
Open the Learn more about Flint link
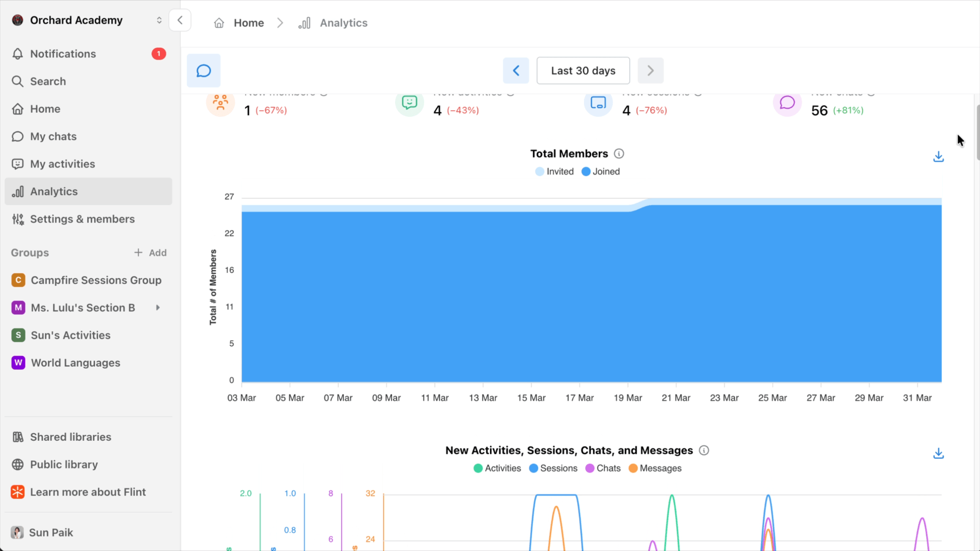tap(88, 492)
